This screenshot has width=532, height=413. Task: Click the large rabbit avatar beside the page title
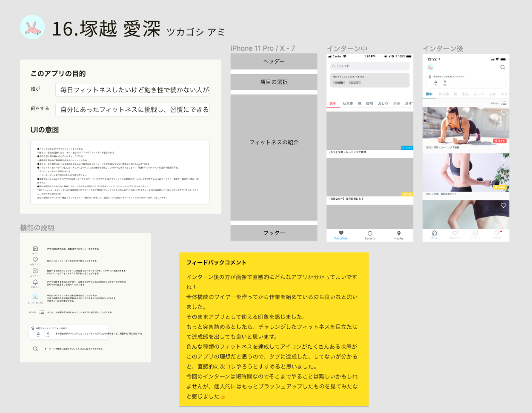(32, 27)
